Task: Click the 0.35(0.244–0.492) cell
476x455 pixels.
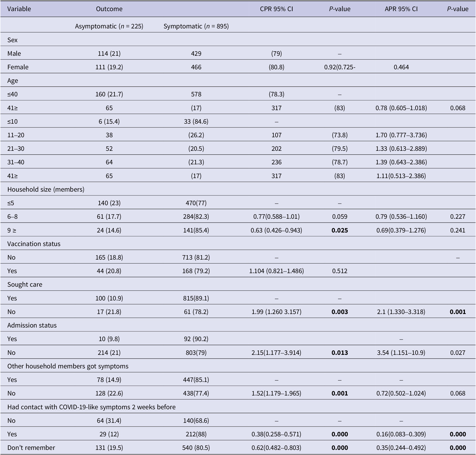Action: click(401, 447)
